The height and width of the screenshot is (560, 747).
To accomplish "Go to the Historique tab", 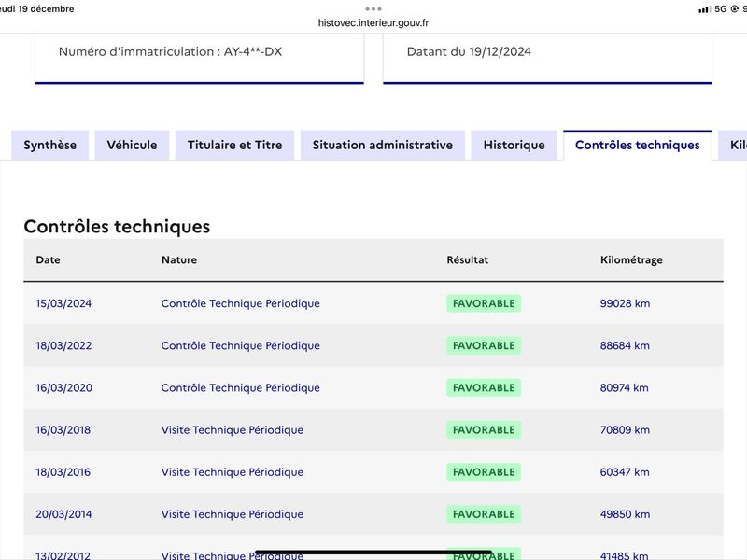I will [x=514, y=145].
